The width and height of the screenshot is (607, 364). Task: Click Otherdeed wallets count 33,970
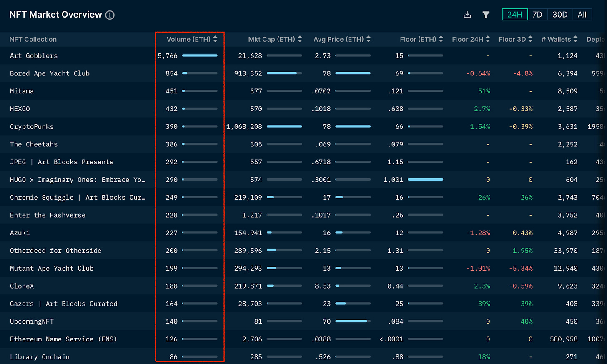pyautogui.click(x=566, y=251)
